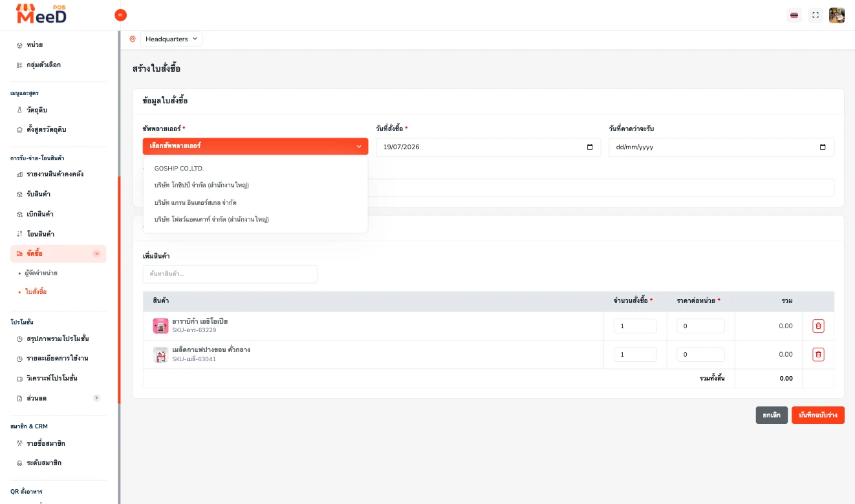Go to the ใบสั่งซื้อ submenu
Screen dimensions: 855x504
tap(36, 292)
